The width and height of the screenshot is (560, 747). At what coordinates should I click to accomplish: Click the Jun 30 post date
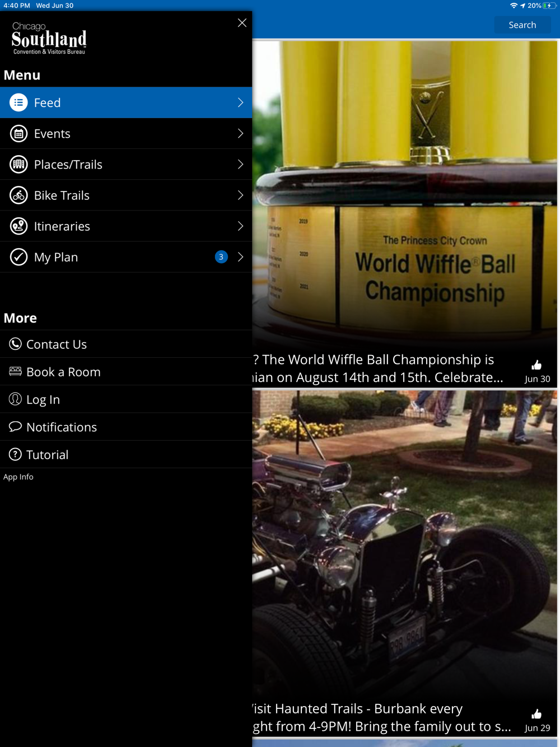click(x=537, y=379)
